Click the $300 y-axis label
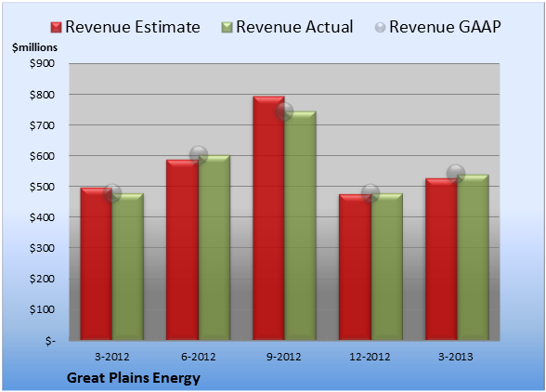Screen dimensions: 546x392 tap(42, 248)
